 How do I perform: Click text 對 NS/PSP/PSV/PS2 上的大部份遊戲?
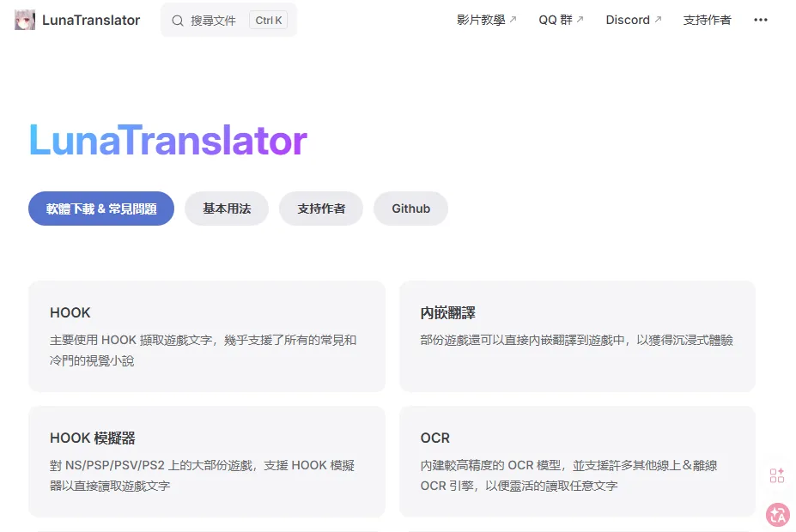tap(151, 465)
